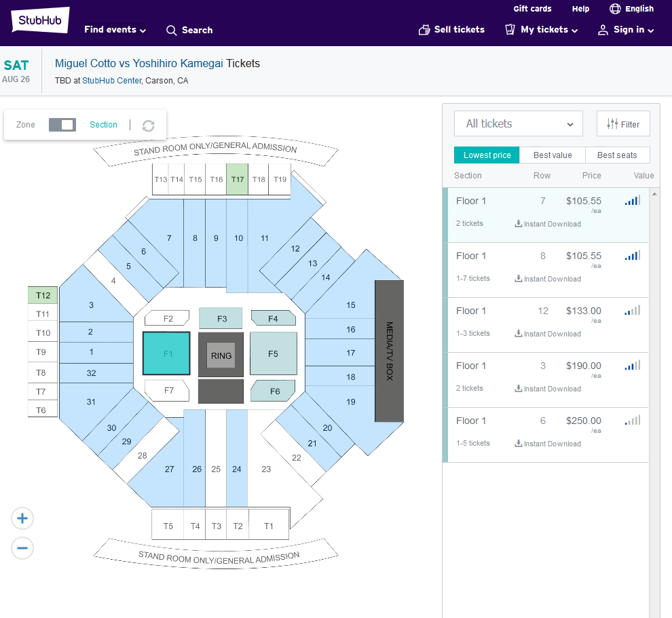This screenshot has width=672, height=618.
Task: Switch to the Best value tab
Action: click(553, 155)
